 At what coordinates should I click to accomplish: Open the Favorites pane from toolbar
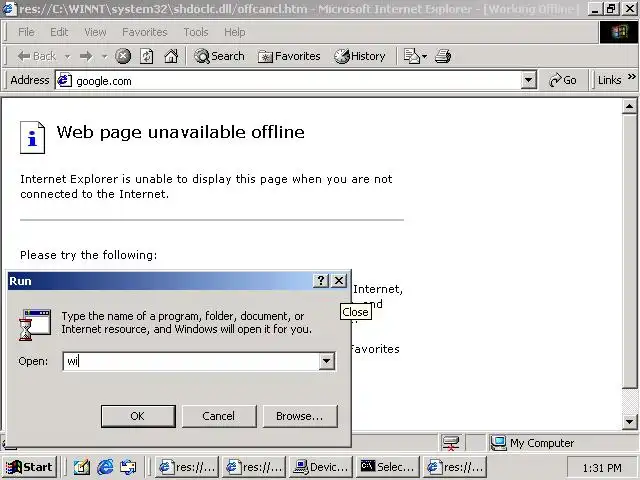coord(289,56)
